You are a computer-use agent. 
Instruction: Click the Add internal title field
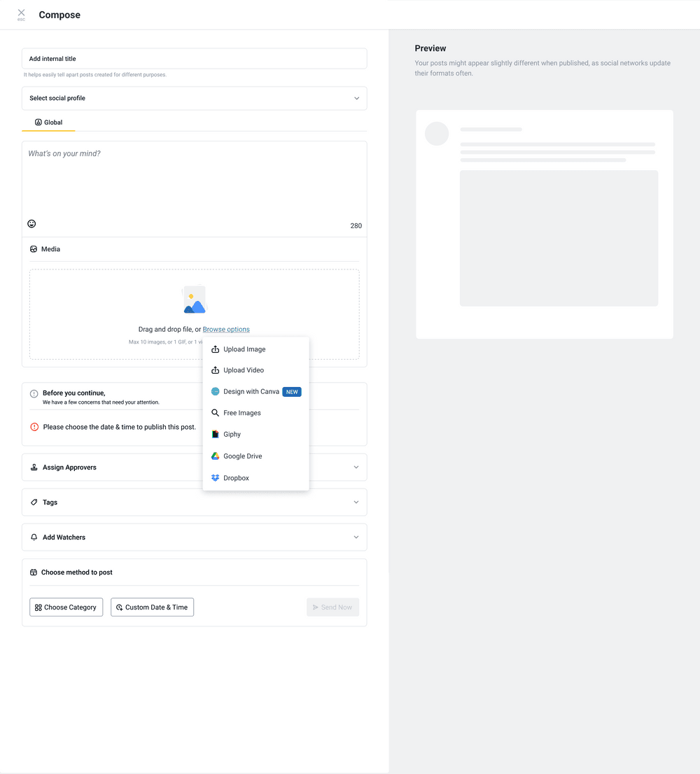194,59
